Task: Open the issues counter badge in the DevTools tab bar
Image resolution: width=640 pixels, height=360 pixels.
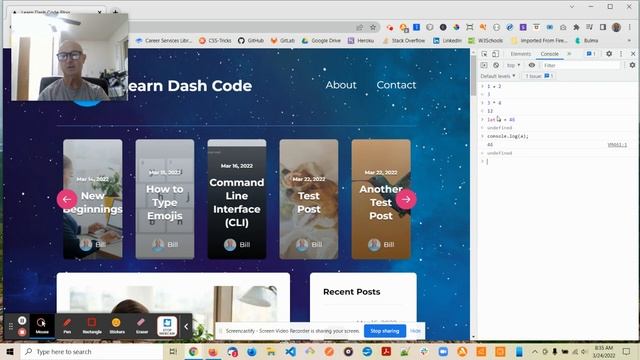Action: coord(591,53)
